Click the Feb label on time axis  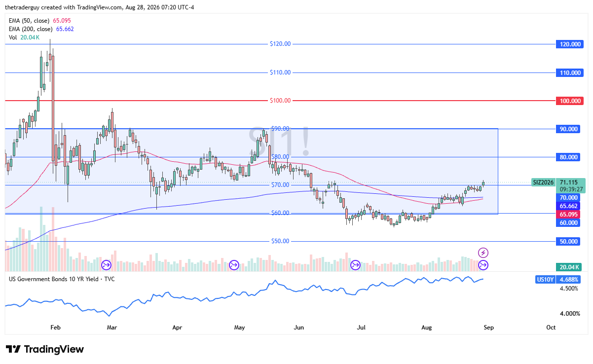[x=56, y=327]
